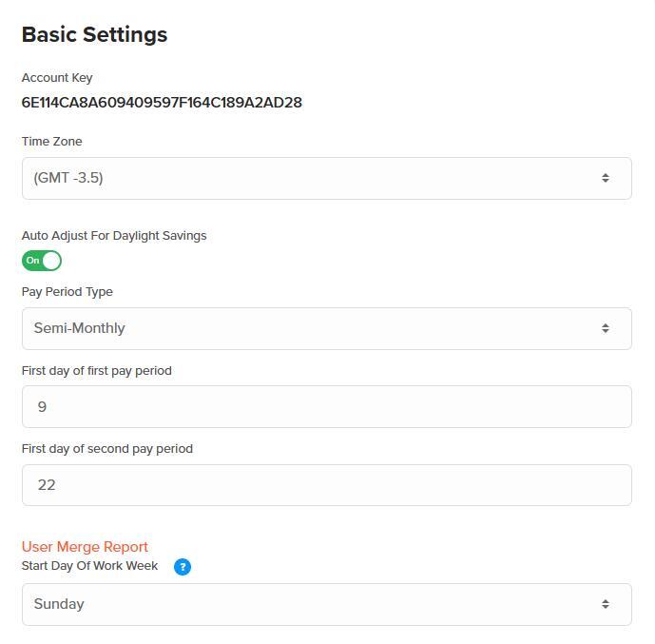
Task: Click the Basic Settings heading
Action: 94,34
